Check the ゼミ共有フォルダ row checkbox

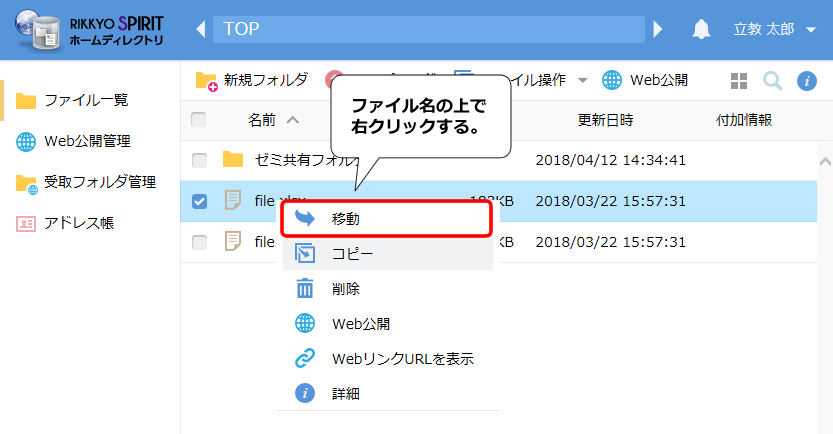click(199, 160)
